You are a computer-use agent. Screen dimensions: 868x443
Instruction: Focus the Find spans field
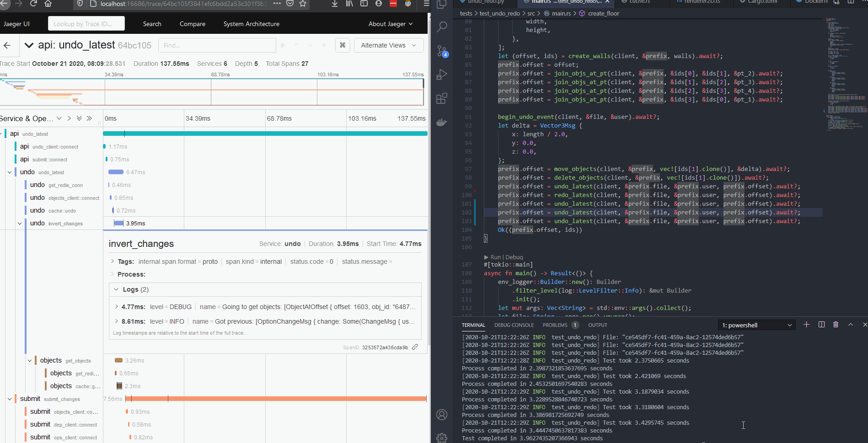coord(217,45)
